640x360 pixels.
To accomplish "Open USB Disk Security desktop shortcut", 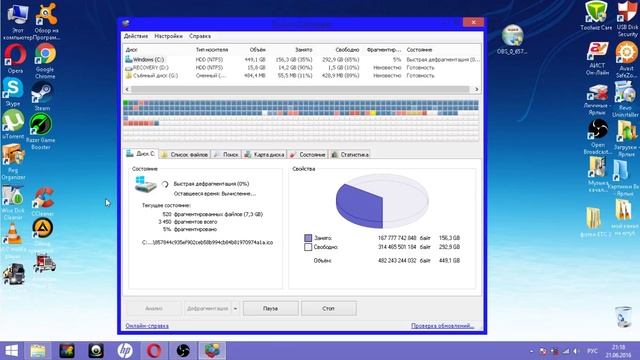I will (x=628, y=19).
